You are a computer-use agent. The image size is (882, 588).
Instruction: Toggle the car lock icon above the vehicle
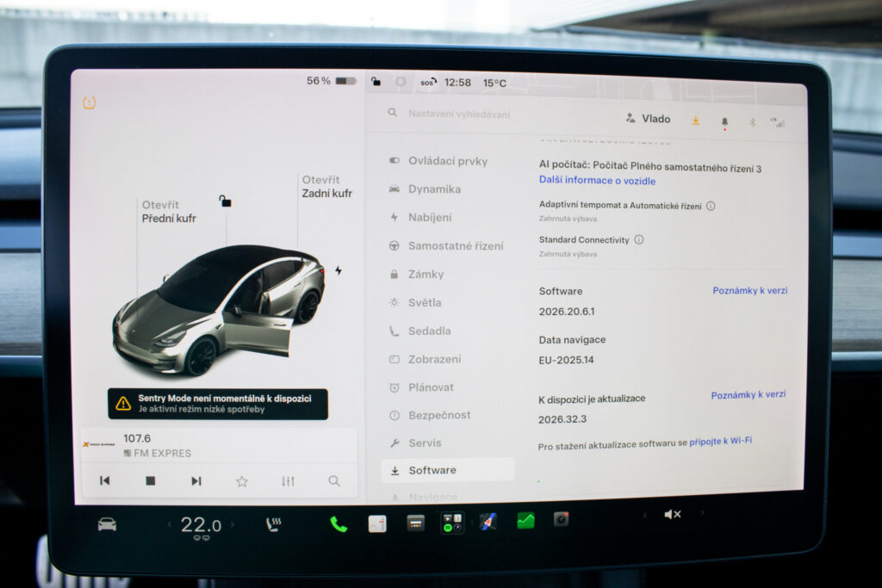pyautogui.click(x=225, y=201)
